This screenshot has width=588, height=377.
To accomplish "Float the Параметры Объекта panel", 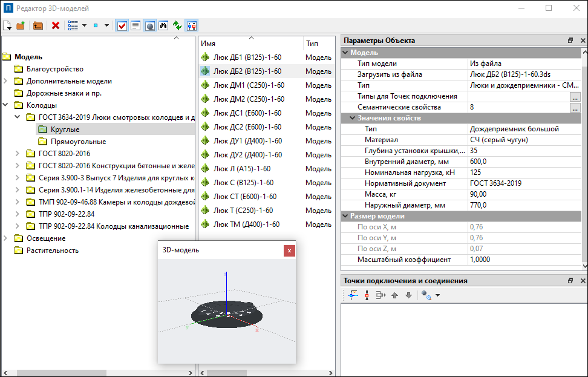I will click(570, 40).
